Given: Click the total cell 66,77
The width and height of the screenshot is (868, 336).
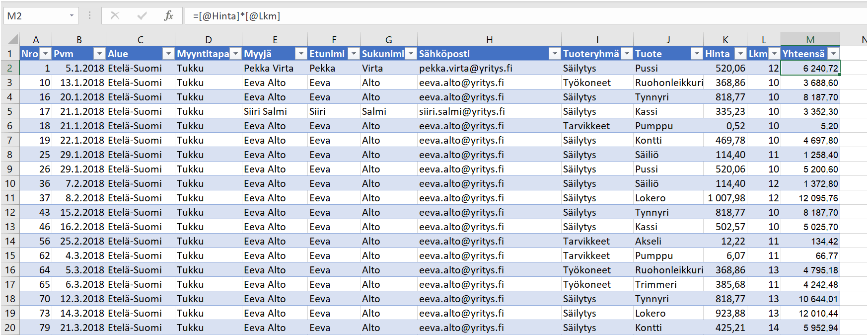Looking at the screenshot, I should pyautogui.click(x=810, y=255).
